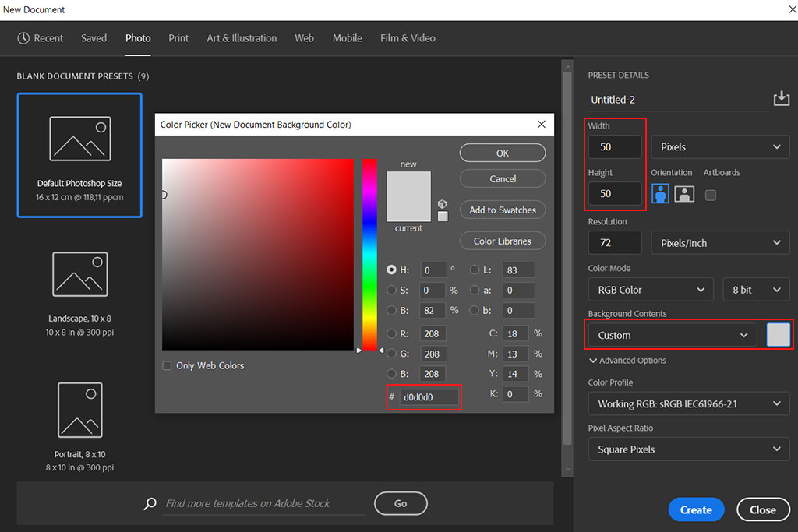This screenshot has height=532, width=798.
Task: Click the out-of-gamut cube warning icon
Action: point(443,204)
